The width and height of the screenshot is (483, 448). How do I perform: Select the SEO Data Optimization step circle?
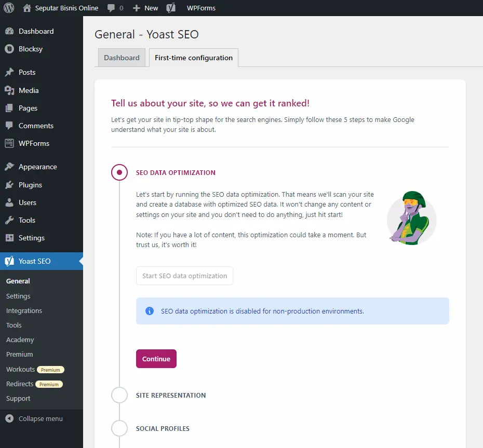click(119, 172)
